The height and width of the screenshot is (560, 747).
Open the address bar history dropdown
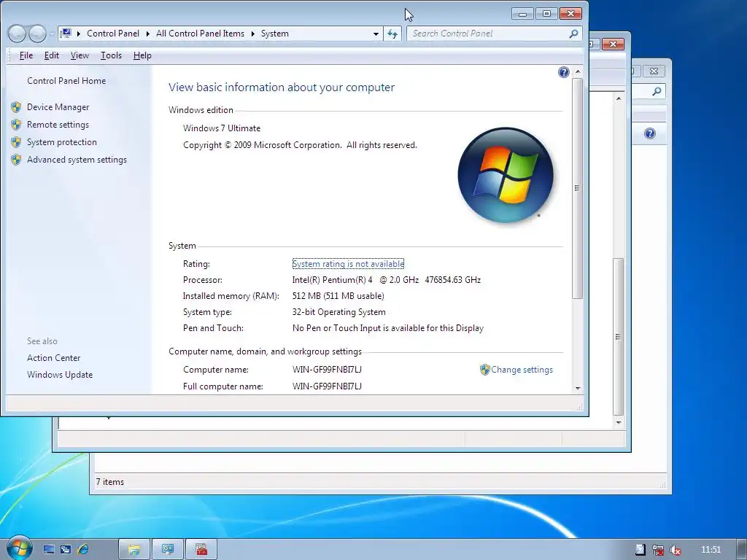(x=376, y=34)
